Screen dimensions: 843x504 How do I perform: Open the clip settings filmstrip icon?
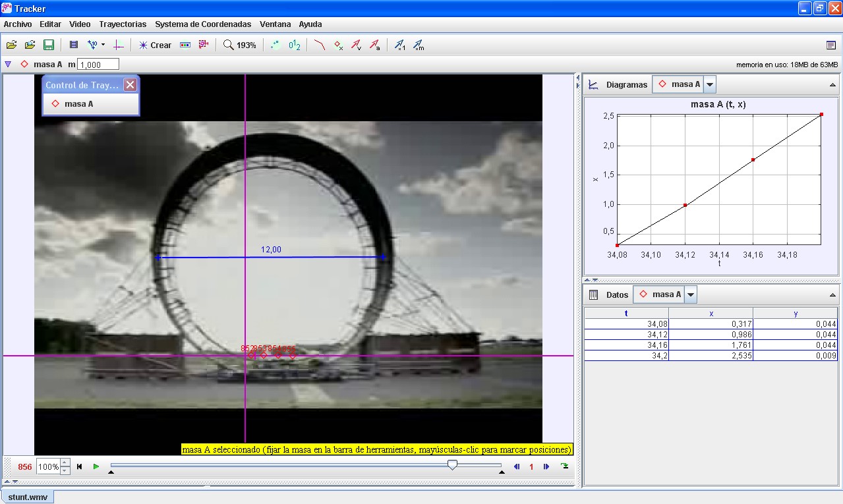coord(74,45)
